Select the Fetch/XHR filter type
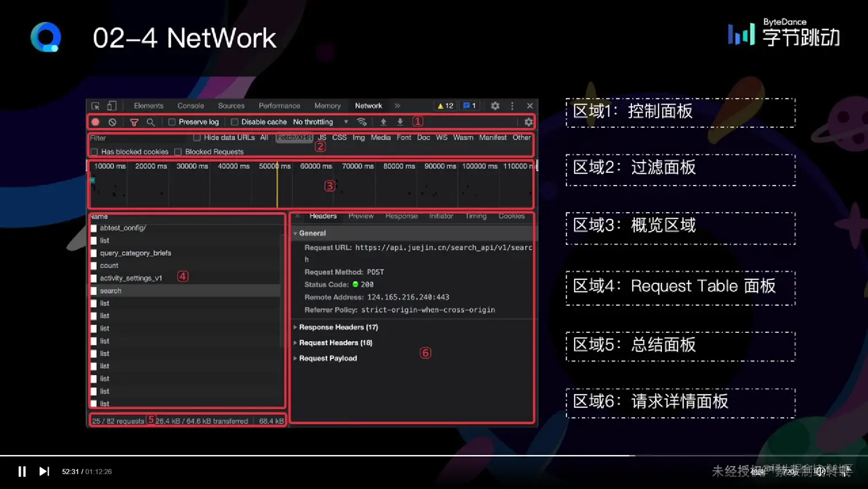The image size is (868, 489). pyautogui.click(x=294, y=138)
